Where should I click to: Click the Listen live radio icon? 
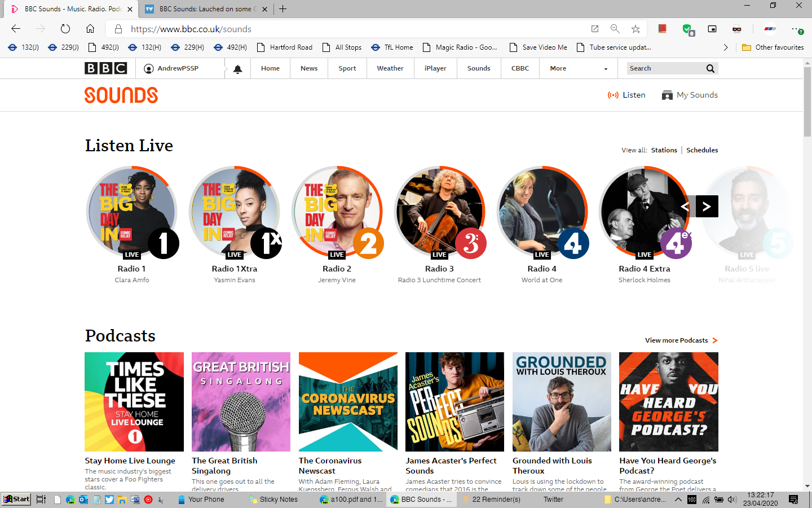click(613, 95)
